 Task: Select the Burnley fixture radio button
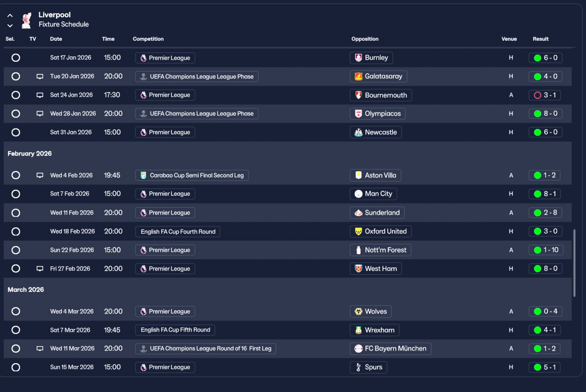click(x=16, y=58)
